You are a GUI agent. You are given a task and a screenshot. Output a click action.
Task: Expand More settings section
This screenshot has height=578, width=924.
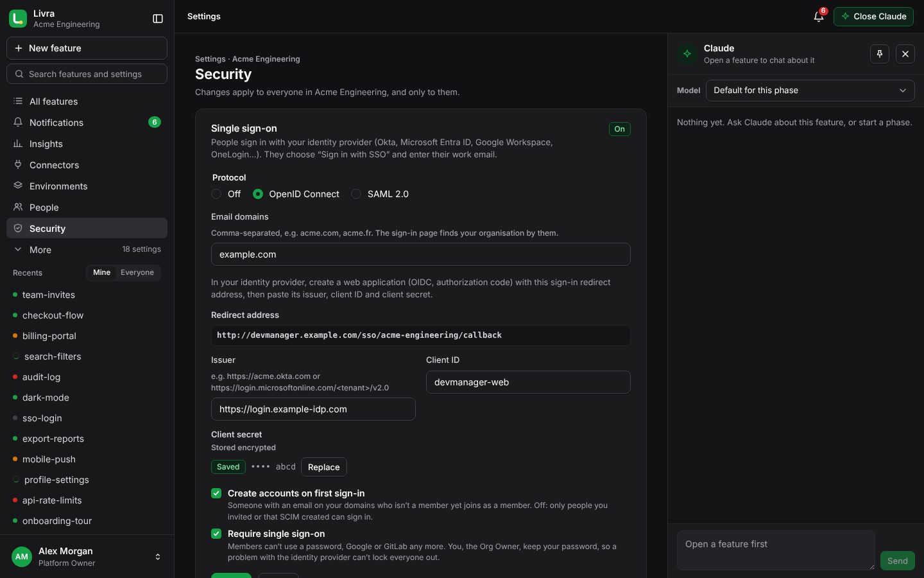87,250
